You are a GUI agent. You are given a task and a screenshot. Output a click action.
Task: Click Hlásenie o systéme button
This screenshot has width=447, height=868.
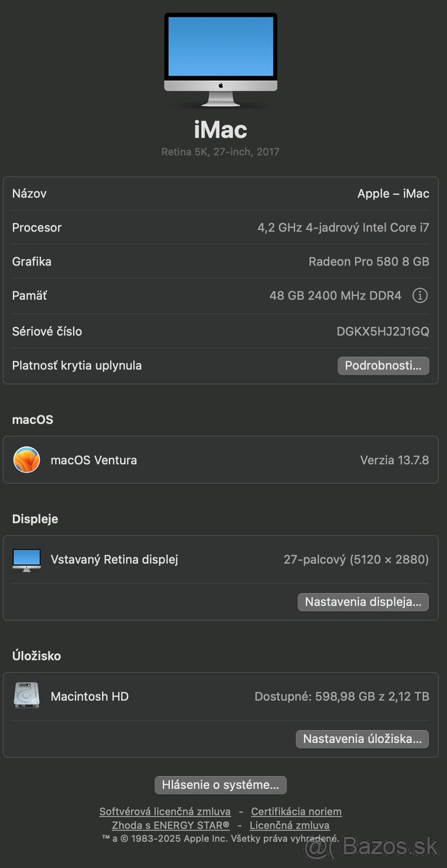click(221, 785)
